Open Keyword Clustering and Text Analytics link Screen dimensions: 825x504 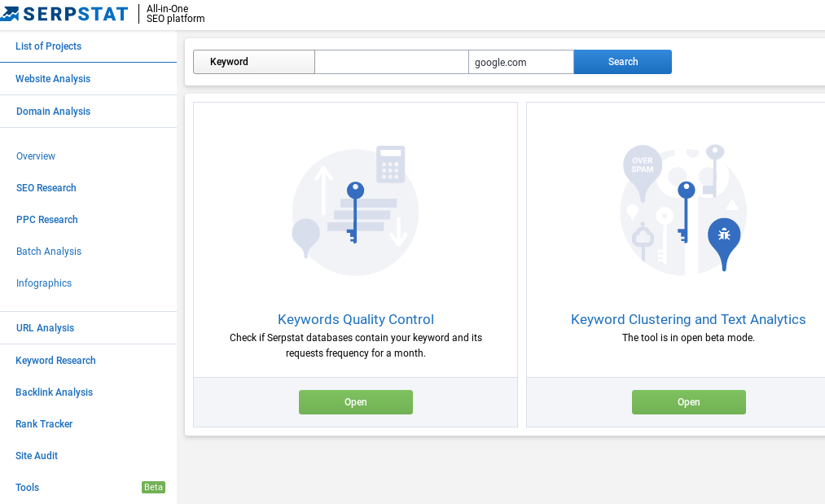coord(688,319)
